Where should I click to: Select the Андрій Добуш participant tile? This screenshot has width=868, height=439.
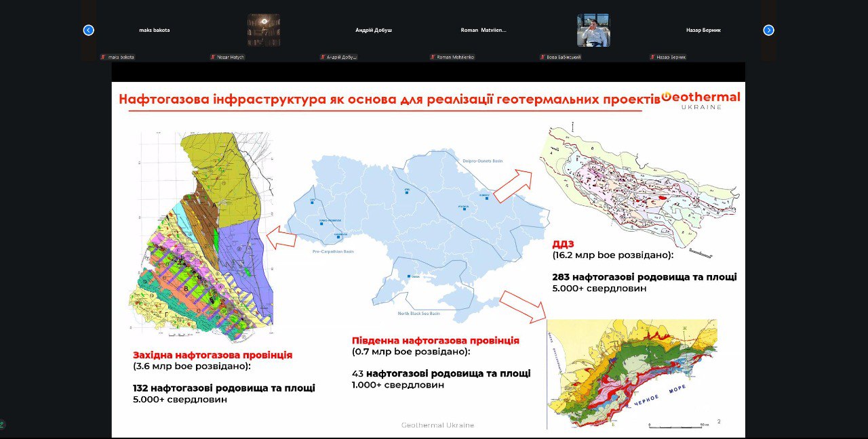pos(374,30)
